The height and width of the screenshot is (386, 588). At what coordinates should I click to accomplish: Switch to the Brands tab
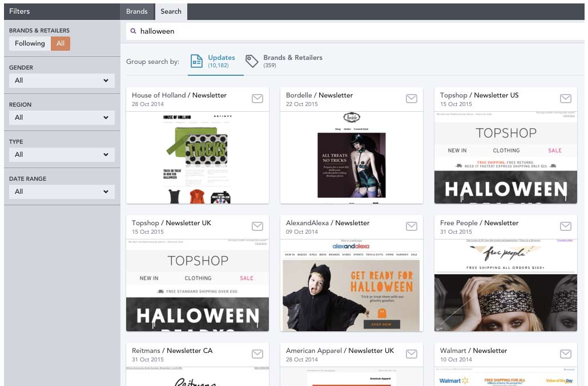pos(137,11)
